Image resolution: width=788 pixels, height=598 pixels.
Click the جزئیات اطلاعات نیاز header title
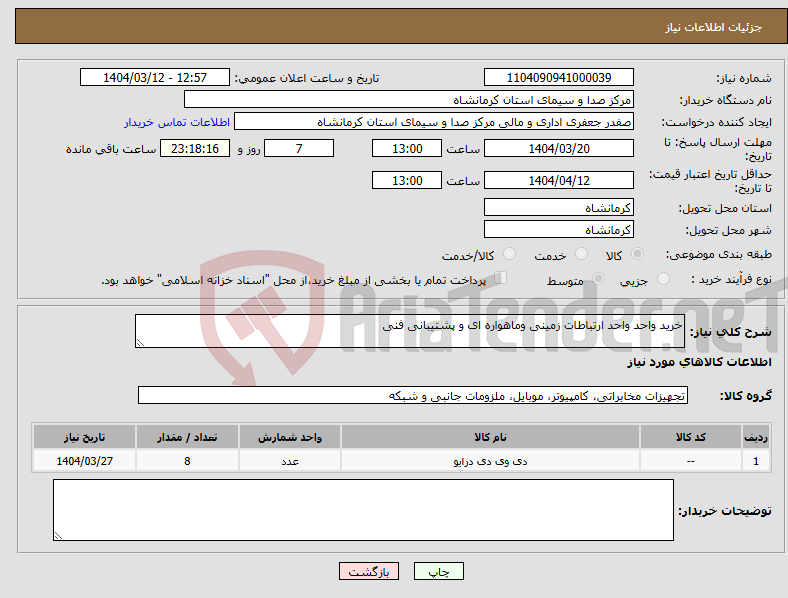[x=714, y=27]
